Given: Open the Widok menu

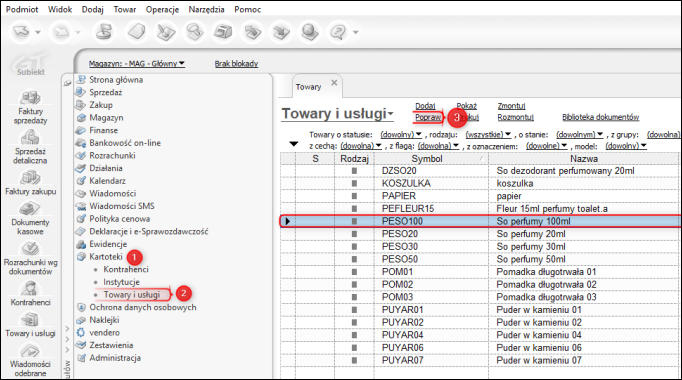Looking at the screenshot, I should click(60, 9).
